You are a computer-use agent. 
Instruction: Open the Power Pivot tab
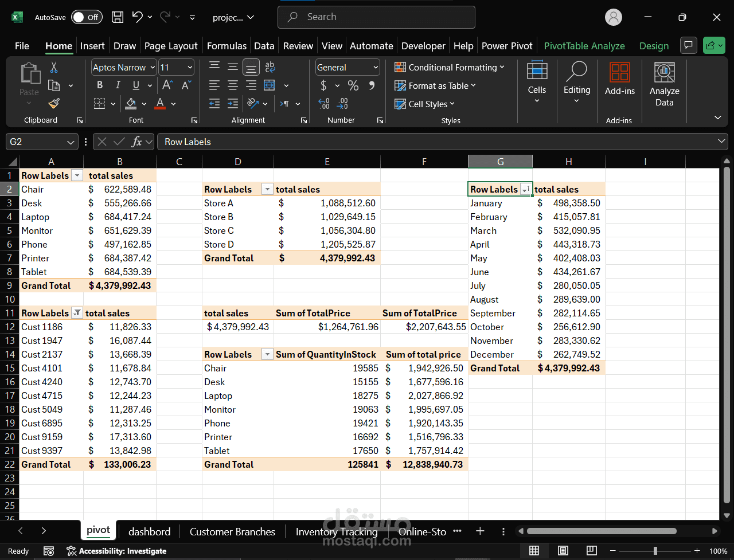point(507,46)
